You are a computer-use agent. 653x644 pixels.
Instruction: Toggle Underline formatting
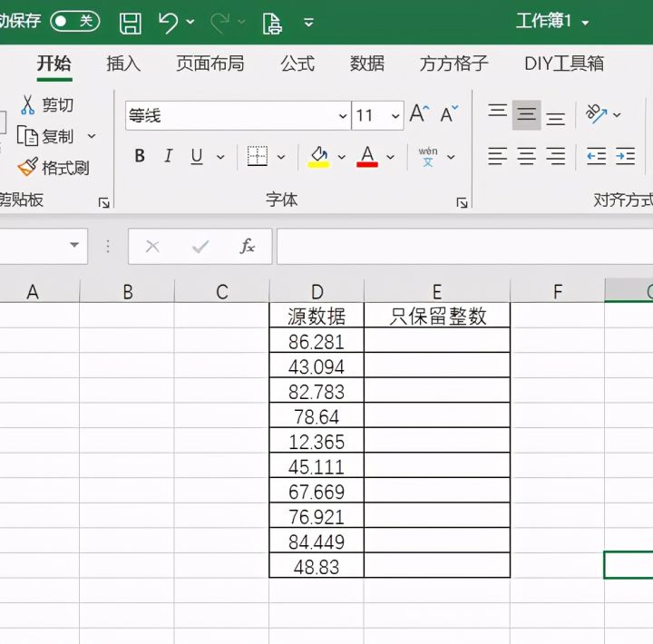tap(197, 157)
